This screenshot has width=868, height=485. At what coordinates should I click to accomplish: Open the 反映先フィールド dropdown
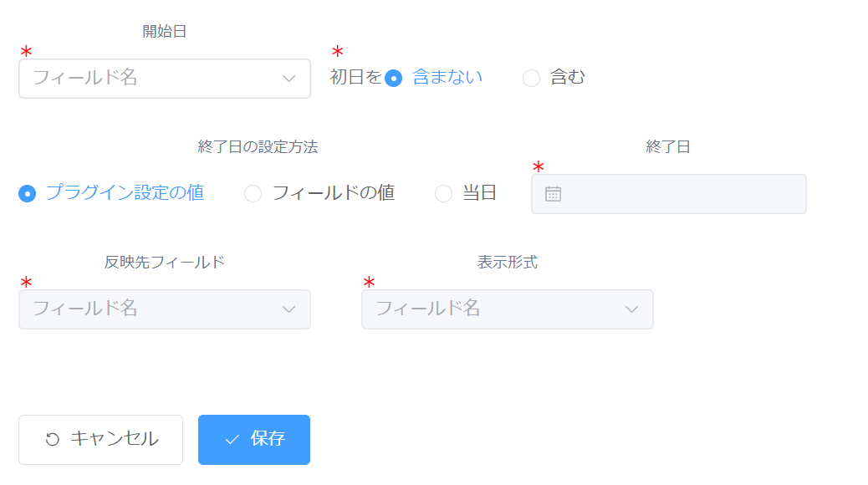pyautogui.click(x=165, y=309)
